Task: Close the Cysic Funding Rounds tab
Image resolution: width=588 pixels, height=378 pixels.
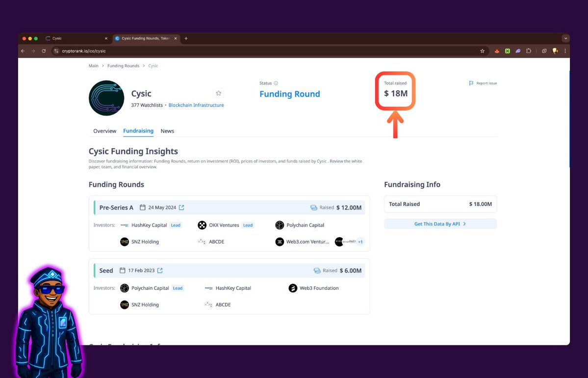Action: tap(176, 38)
